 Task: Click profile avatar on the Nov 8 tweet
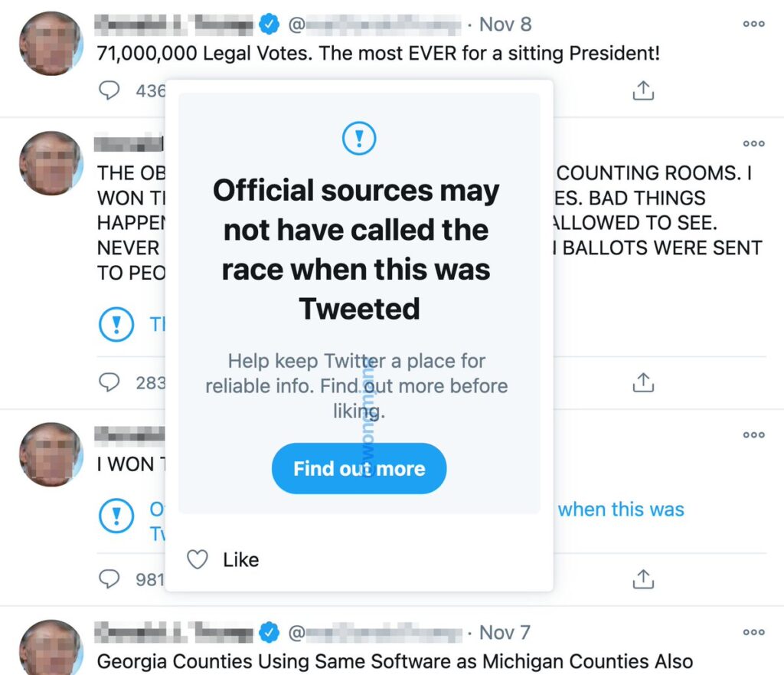click(x=51, y=43)
